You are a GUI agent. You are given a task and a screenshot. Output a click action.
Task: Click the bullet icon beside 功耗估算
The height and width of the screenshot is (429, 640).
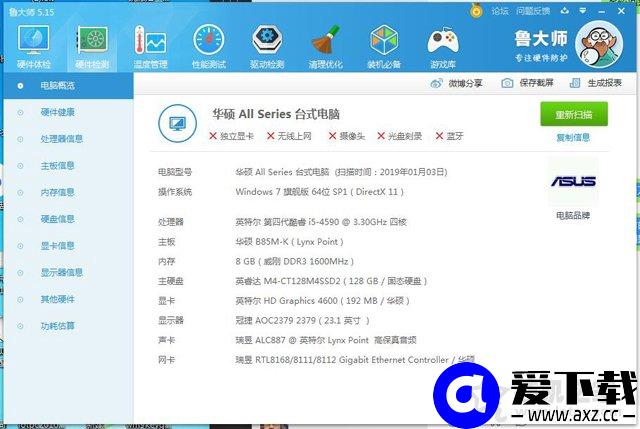click(x=20, y=326)
